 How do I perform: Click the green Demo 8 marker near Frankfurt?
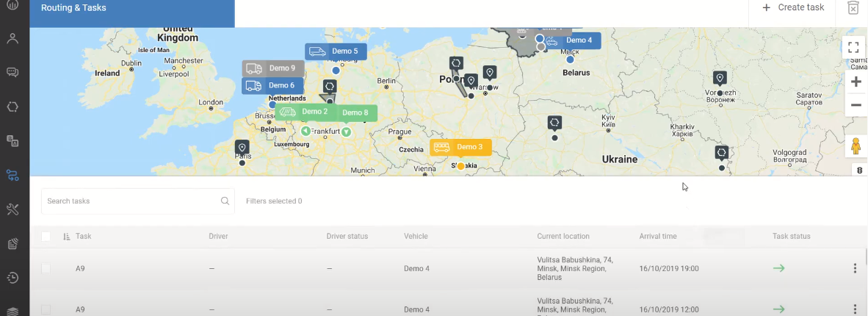(x=346, y=132)
